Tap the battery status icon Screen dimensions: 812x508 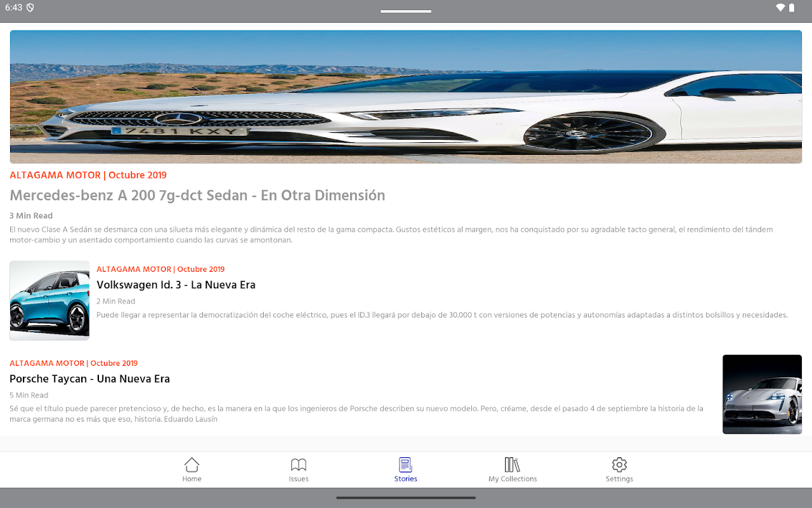pos(792,8)
